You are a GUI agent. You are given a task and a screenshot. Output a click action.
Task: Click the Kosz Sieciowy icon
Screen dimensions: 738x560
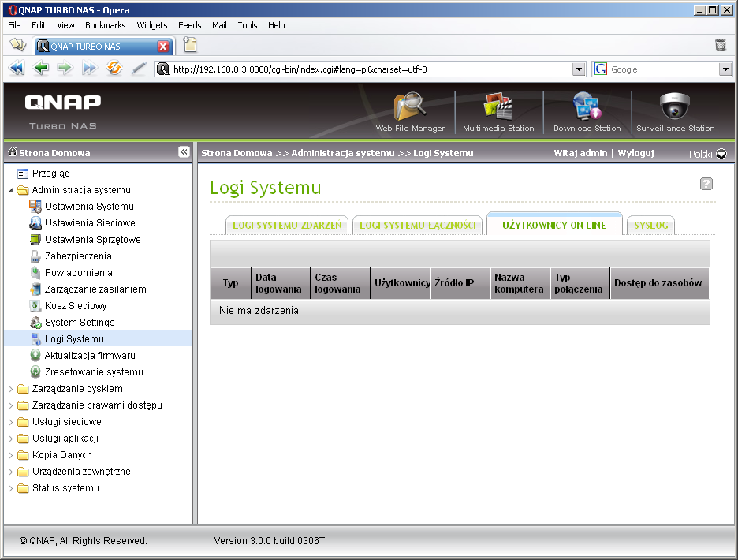pyautogui.click(x=35, y=306)
